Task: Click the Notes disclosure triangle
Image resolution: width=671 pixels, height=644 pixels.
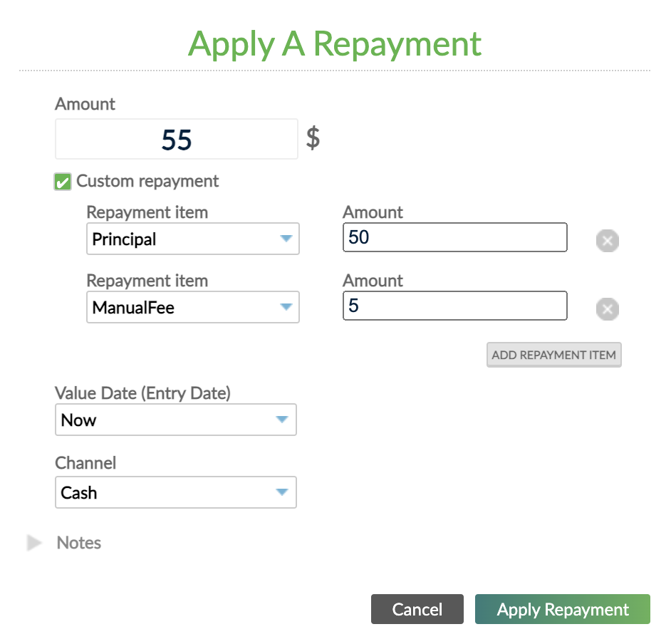Action: pos(34,543)
